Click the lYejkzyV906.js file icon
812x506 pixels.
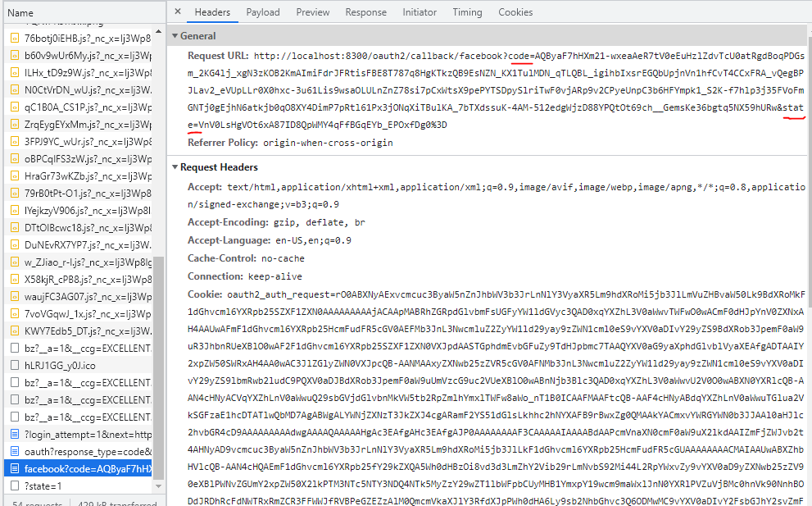15,210
